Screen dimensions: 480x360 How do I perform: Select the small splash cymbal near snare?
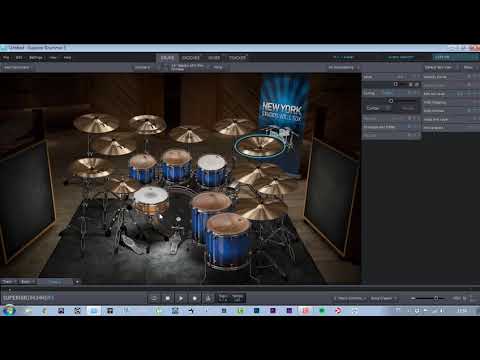(x=123, y=187)
